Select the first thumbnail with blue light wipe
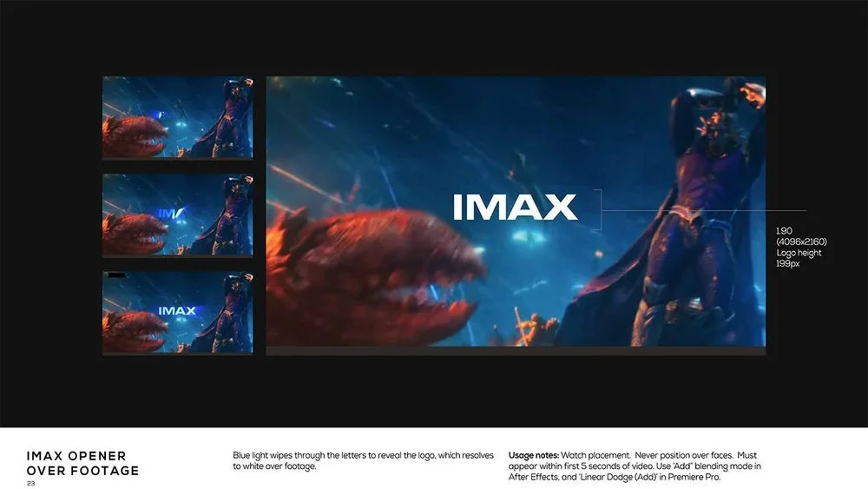This screenshot has width=868, height=489. click(x=178, y=117)
